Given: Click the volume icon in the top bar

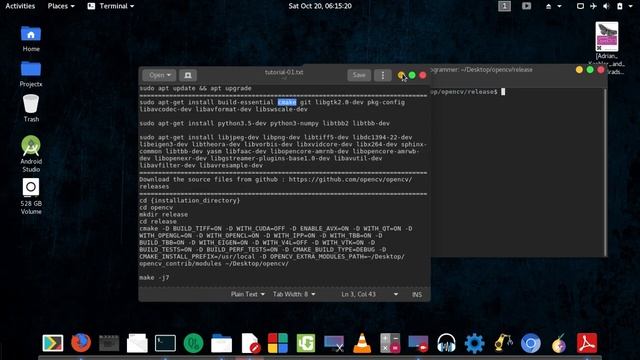Looking at the screenshot, I should pyautogui.click(x=607, y=6).
